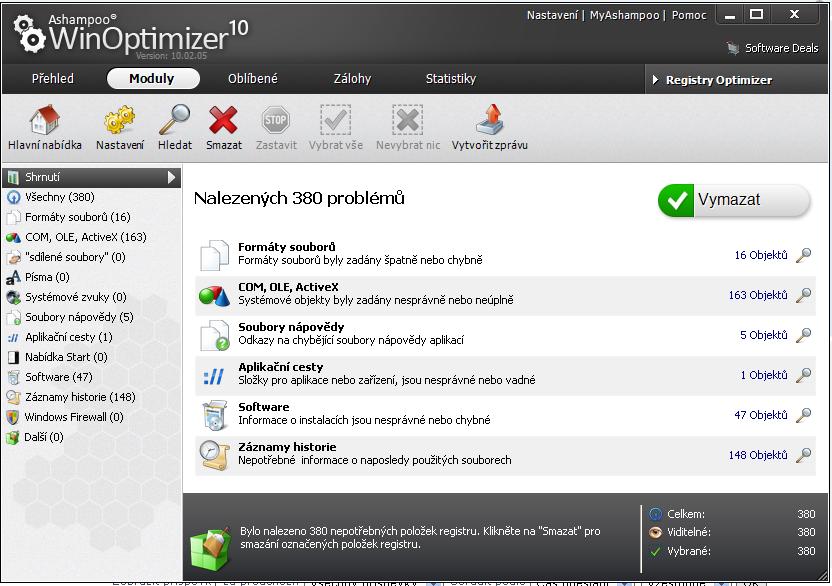The height and width of the screenshot is (586, 832).
Task: Click the Nalezených 380 problémů heading
Action: point(299,199)
